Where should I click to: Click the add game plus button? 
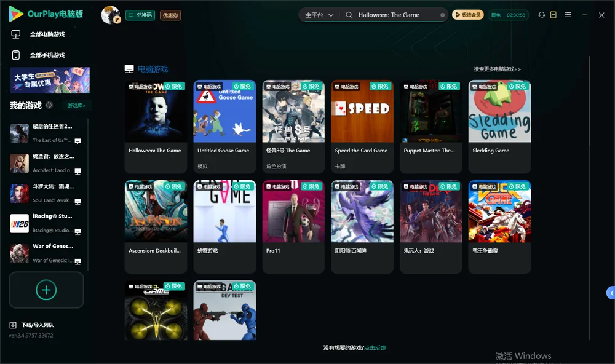point(46,290)
